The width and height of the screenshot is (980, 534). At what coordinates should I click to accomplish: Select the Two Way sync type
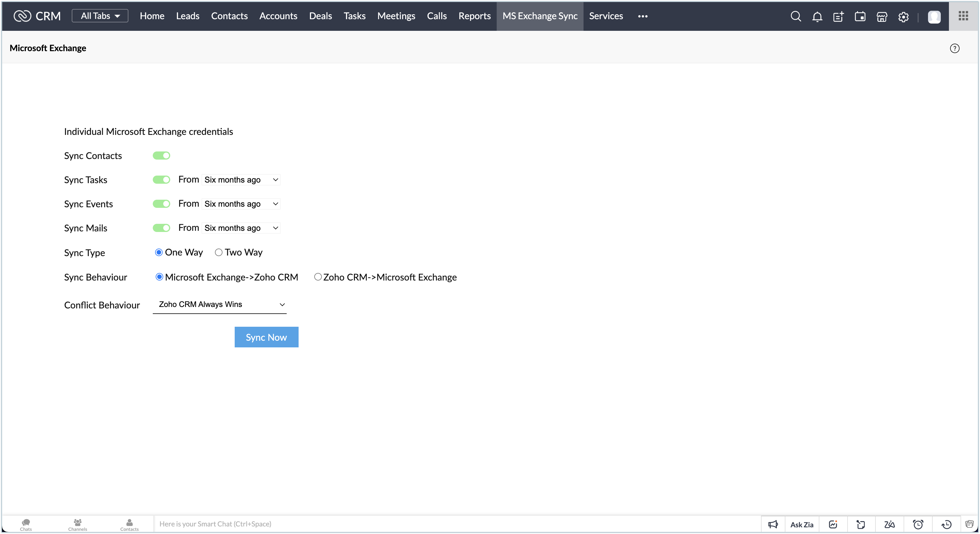point(219,252)
